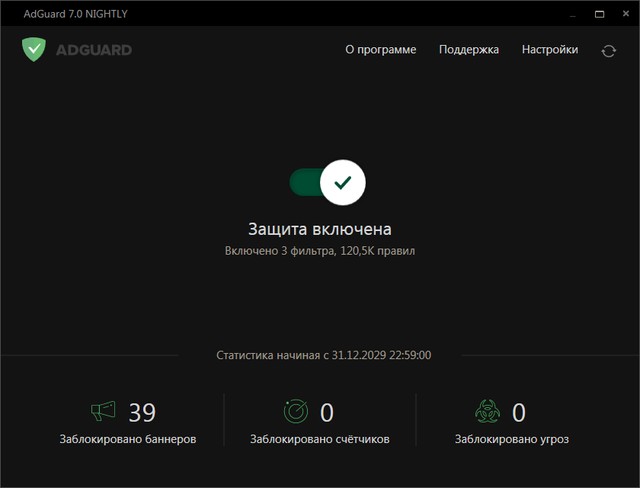Screen dimensions: 640x488
Task: Click Включено 3 фильтра, 120,5К правил
Action: point(320,251)
